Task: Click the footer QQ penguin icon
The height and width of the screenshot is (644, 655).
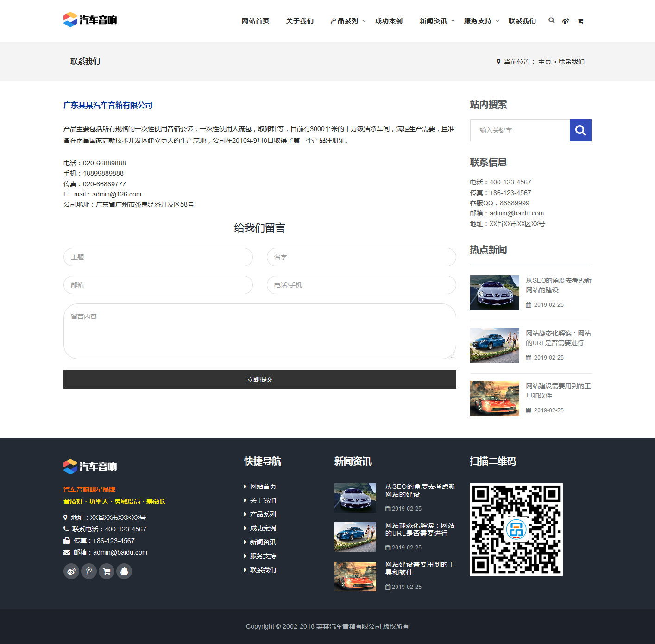Action: [x=124, y=571]
